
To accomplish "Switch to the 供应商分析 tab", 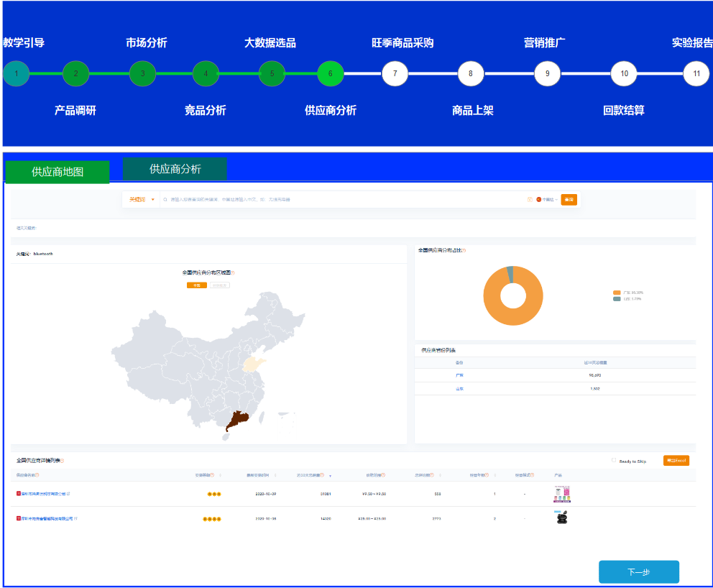I will click(175, 169).
